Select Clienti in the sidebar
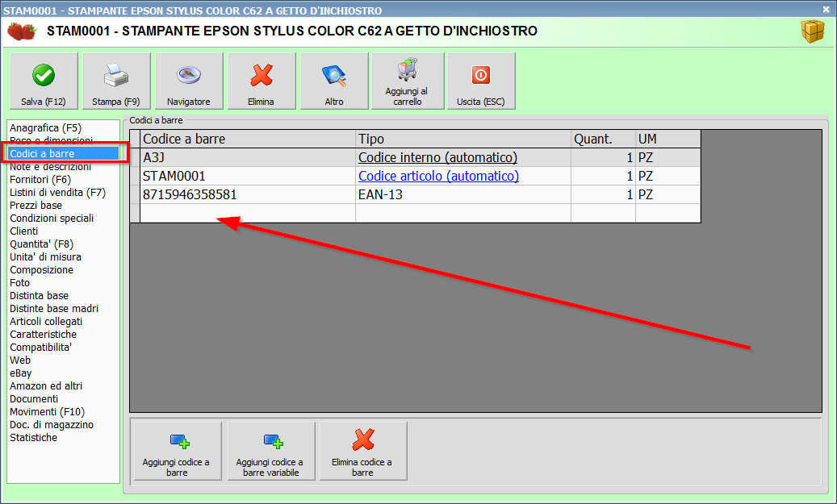837x504 pixels. pyautogui.click(x=24, y=231)
